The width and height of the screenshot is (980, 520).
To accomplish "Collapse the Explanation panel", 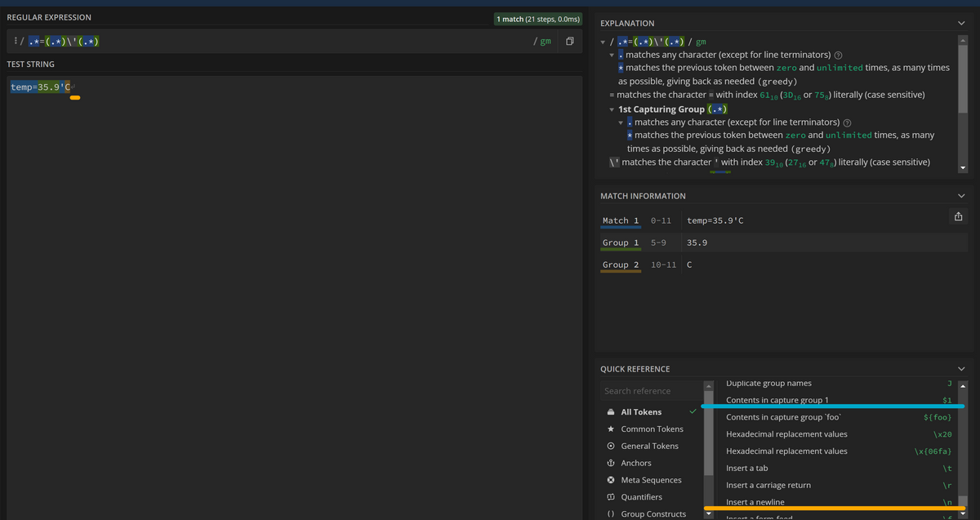I will [961, 23].
